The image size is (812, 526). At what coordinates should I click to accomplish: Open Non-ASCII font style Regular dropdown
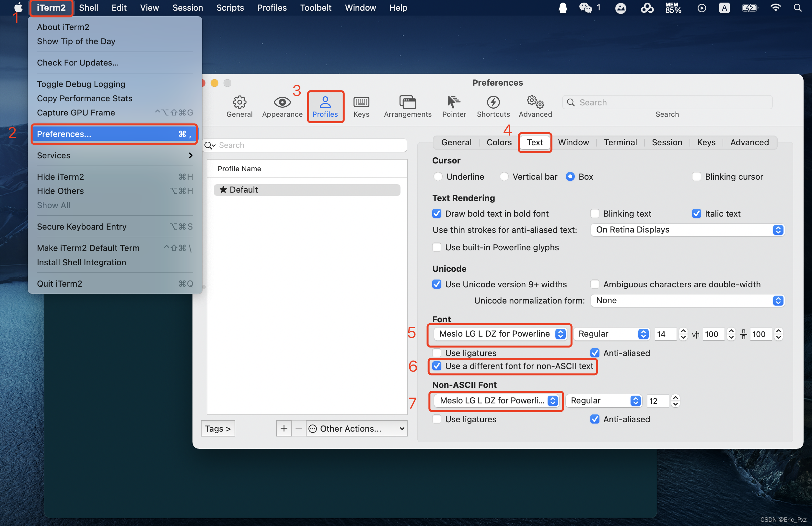tap(604, 400)
